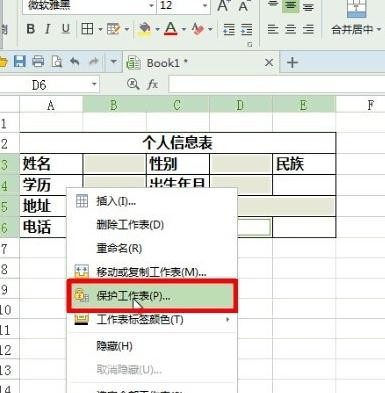
Task: Choose 重命名(R) menu entry
Action: [152, 248]
